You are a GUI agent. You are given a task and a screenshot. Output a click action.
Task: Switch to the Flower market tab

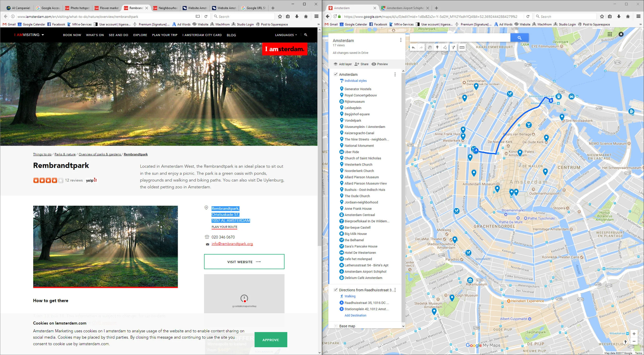coord(107,8)
